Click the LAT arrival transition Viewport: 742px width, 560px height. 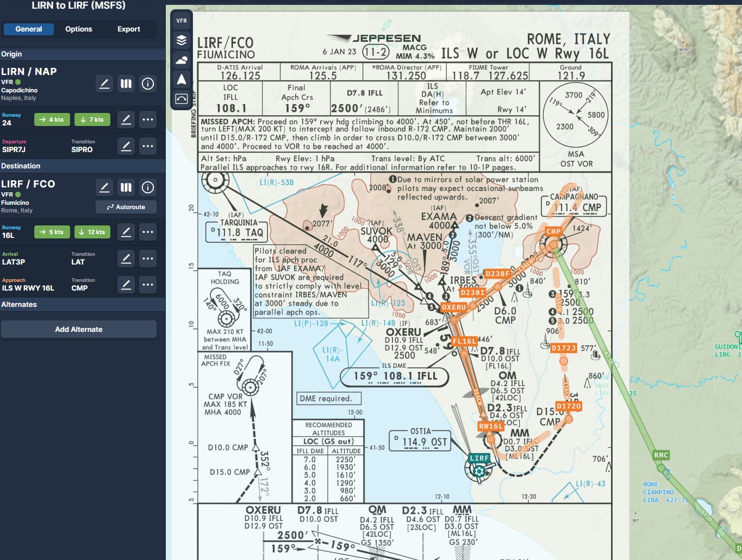[78, 262]
